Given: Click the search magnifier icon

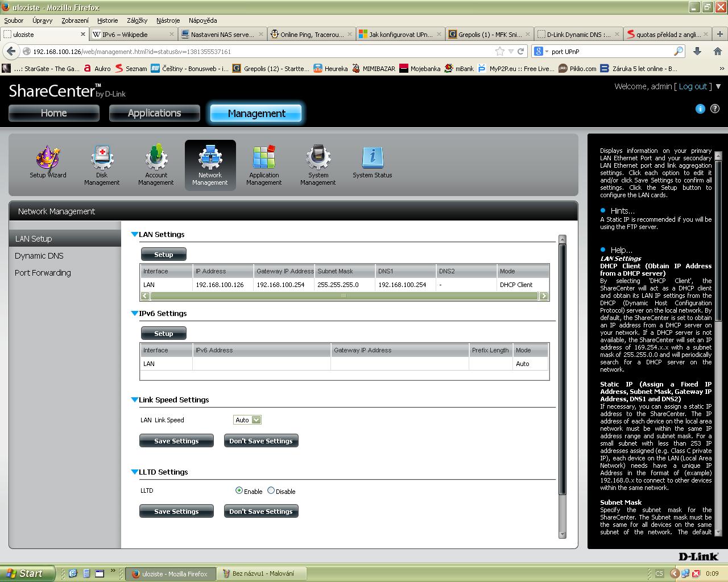Looking at the screenshot, I should point(678,51).
